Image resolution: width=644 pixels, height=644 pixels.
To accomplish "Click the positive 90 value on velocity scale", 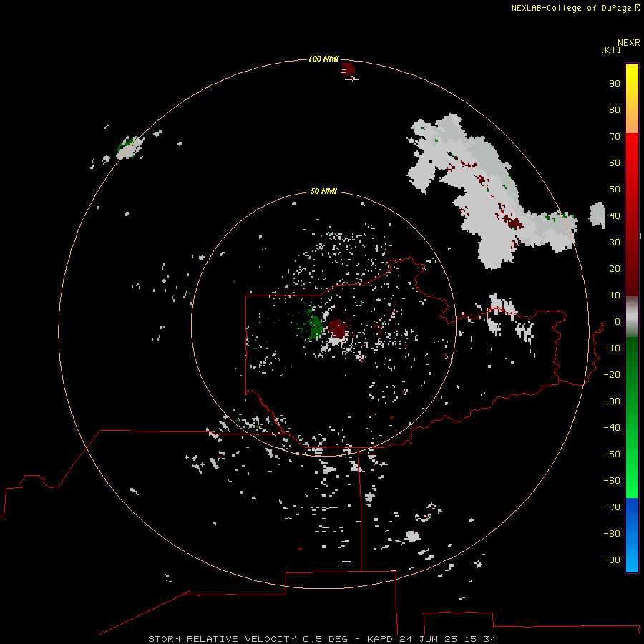I will pyautogui.click(x=615, y=84).
